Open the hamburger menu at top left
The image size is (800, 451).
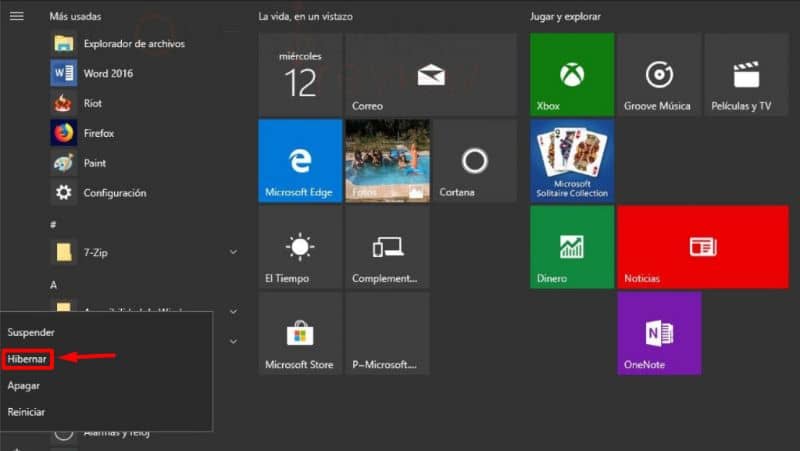(17, 16)
